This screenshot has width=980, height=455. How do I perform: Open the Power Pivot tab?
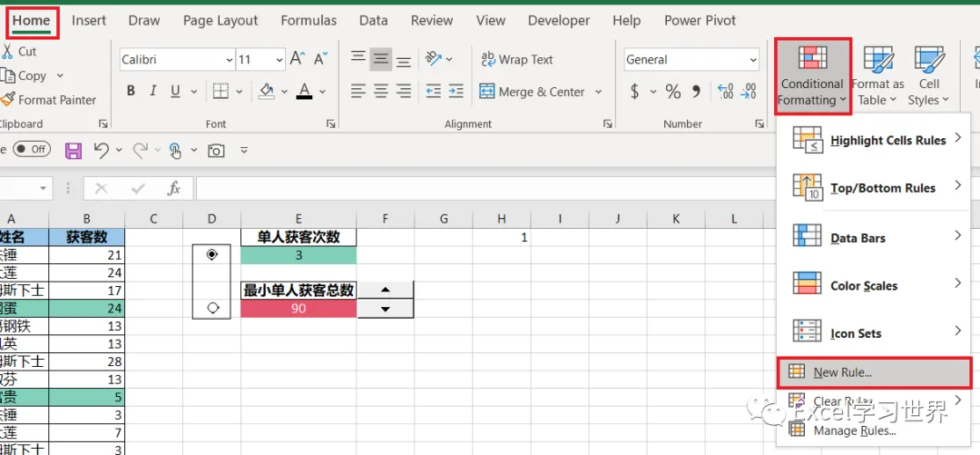point(700,20)
